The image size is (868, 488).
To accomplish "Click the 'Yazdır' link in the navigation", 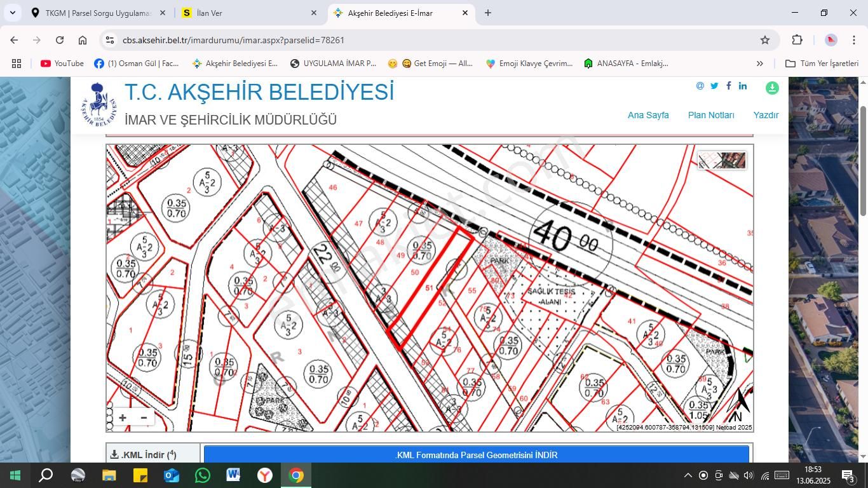I will coord(766,115).
